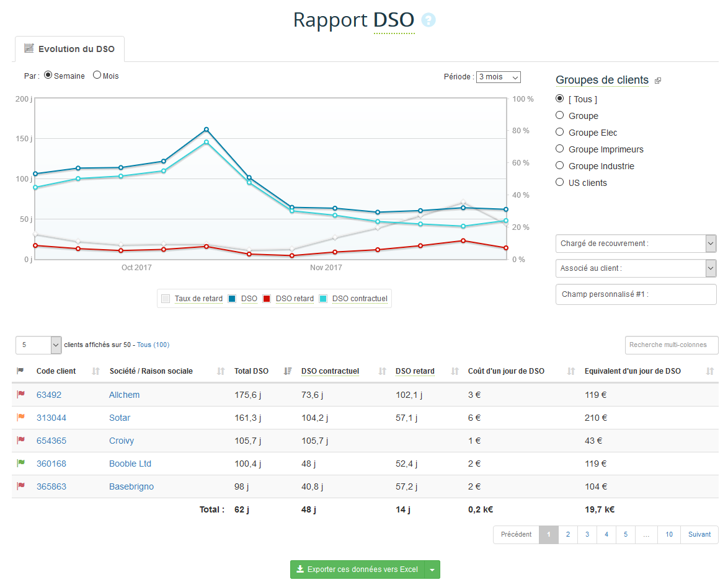Open the Chargé de recouvrement dropdown
This screenshot has height=585, width=728.
636,244
